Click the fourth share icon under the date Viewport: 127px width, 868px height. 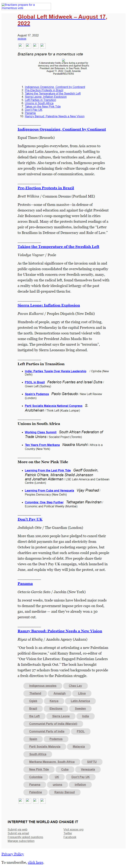coord(43,46)
